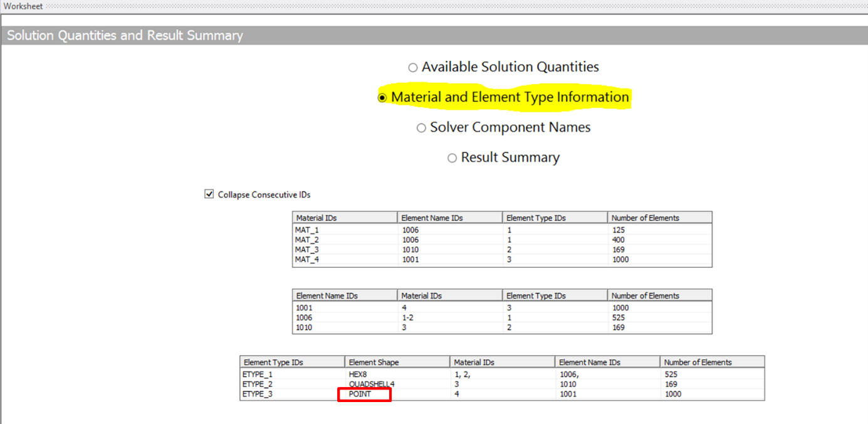
Task: Click the 1-2 material IDs cell
Action: click(x=407, y=317)
